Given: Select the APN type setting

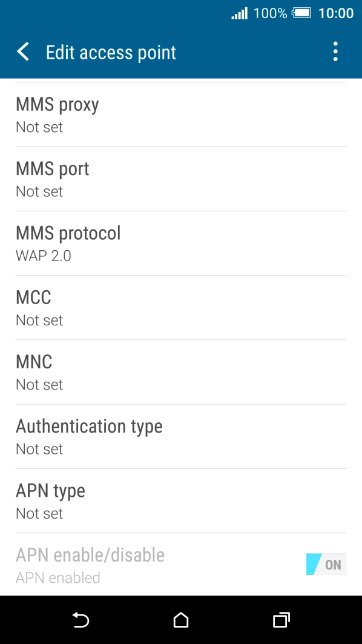Looking at the screenshot, I should pos(181,501).
